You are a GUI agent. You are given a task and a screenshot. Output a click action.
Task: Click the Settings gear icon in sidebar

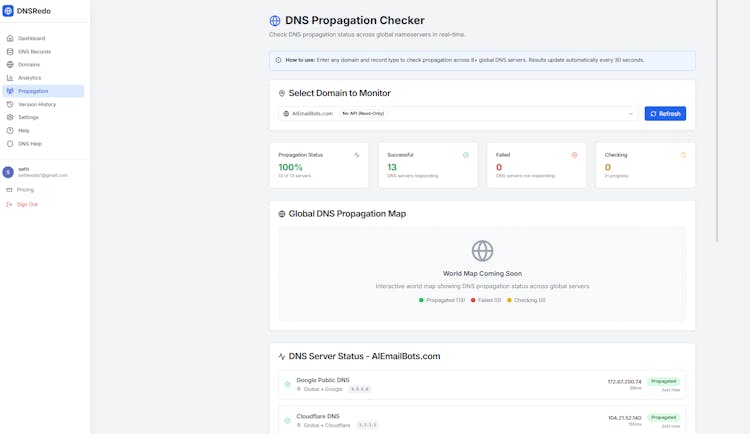pos(10,117)
